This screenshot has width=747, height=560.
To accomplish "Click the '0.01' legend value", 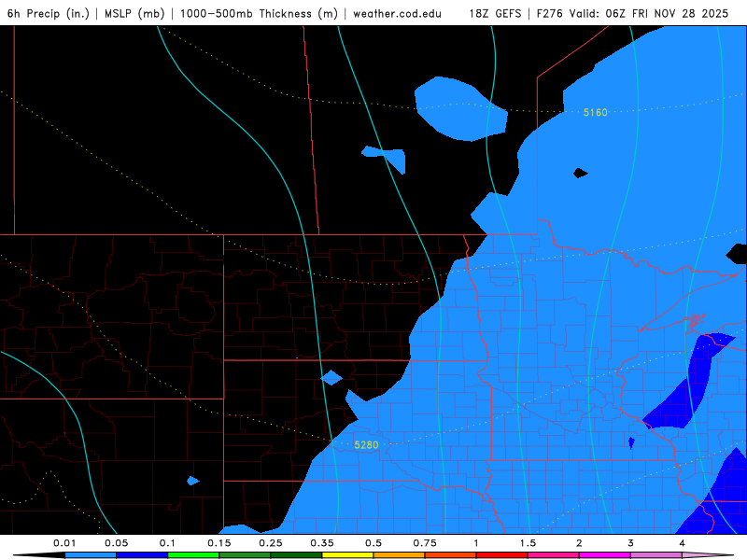I will pyautogui.click(x=64, y=543).
